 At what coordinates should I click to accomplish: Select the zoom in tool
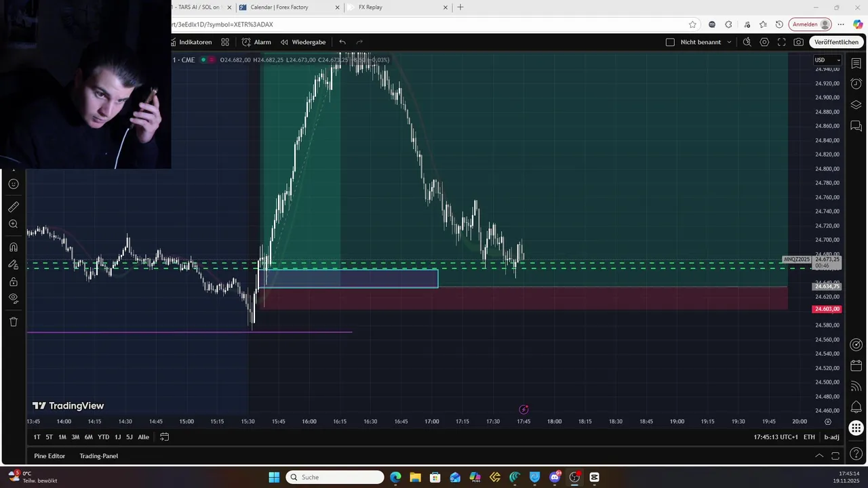13,224
